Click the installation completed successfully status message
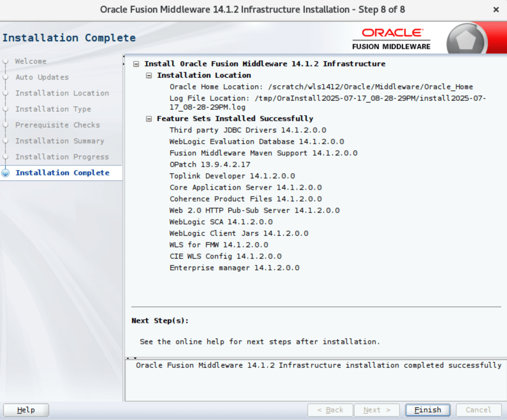 [319, 365]
